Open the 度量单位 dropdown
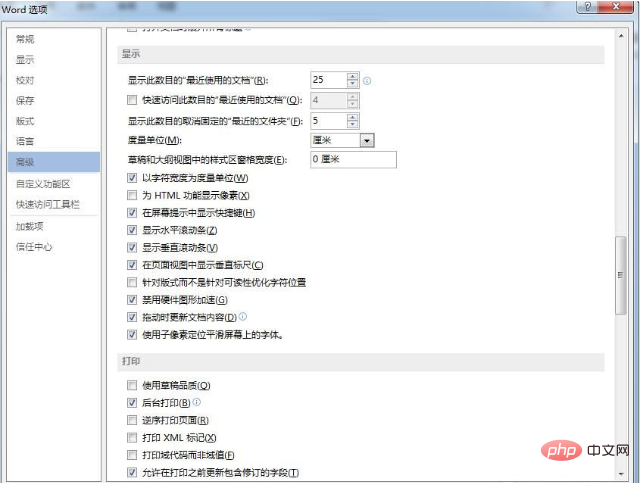 pos(367,140)
